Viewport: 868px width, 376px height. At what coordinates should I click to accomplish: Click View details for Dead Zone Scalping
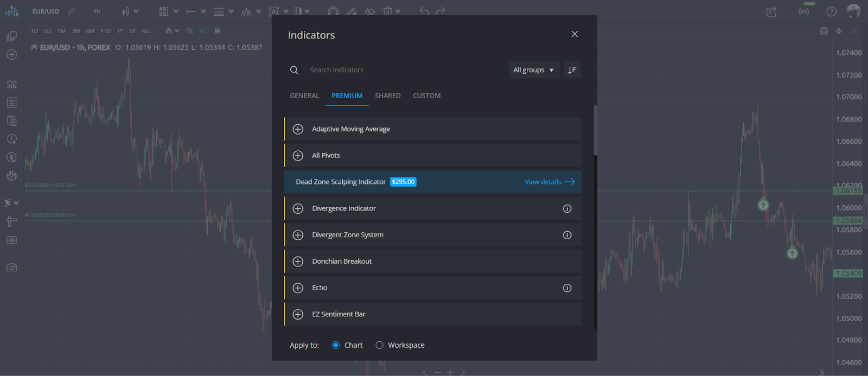coord(550,182)
